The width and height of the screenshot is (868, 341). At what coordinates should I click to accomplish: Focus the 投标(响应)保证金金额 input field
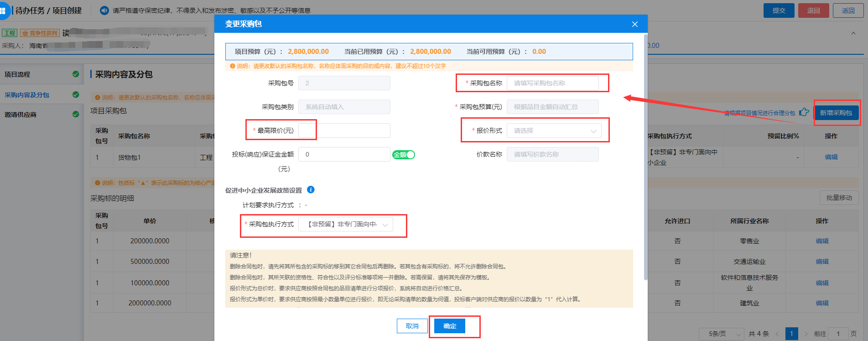tap(344, 154)
